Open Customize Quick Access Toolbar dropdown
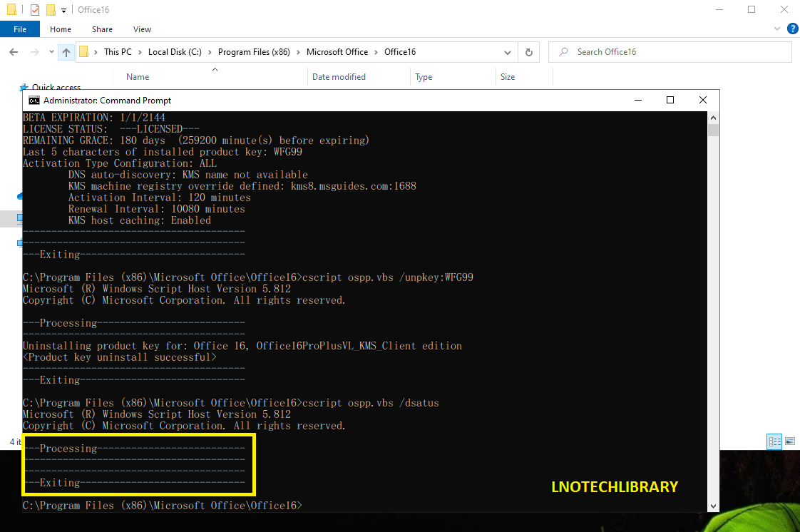The image size is (800, 532). tap(63, 10)
